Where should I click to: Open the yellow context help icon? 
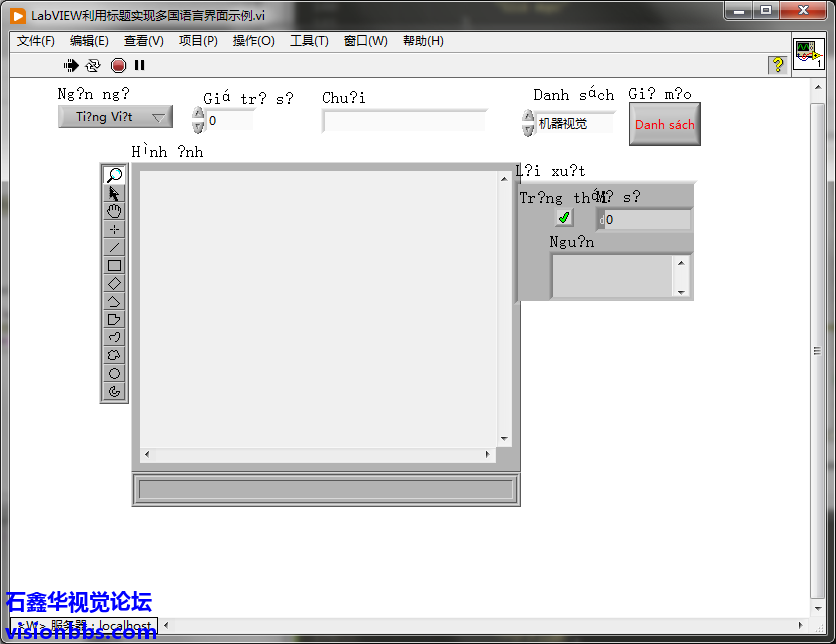tap(777, 65)
